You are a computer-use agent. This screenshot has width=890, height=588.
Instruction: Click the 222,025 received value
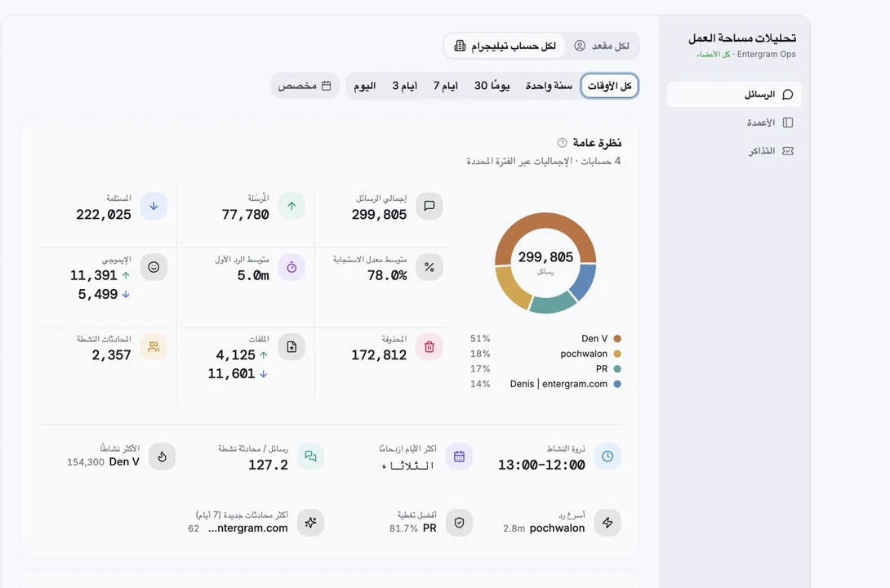click(104, 215)
